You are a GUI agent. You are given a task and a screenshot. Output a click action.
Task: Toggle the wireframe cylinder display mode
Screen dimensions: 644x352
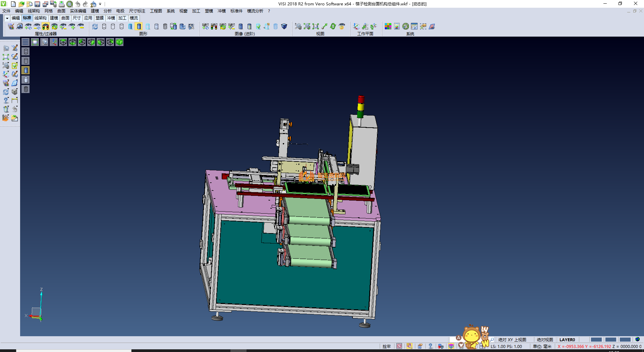pyautogui.click(x=104, y=27)
